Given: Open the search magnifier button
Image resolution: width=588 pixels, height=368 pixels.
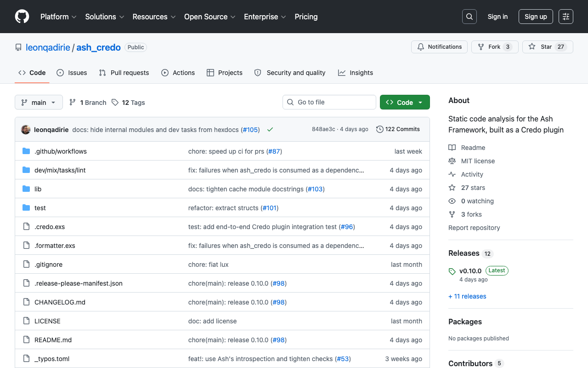Looking at the screenshot, I should pyautogui.click(x=469, y=17).
